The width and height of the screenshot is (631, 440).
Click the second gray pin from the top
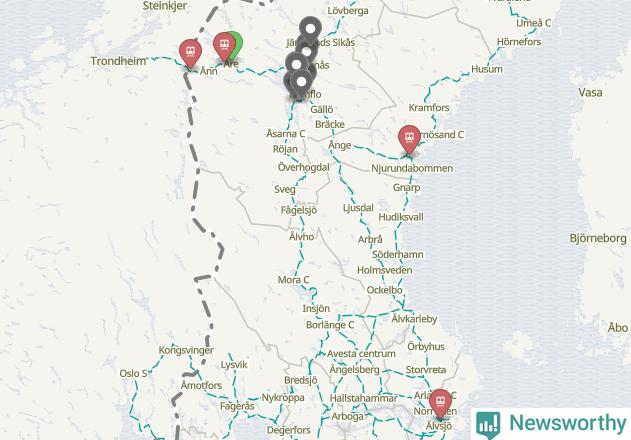[307, 52]
